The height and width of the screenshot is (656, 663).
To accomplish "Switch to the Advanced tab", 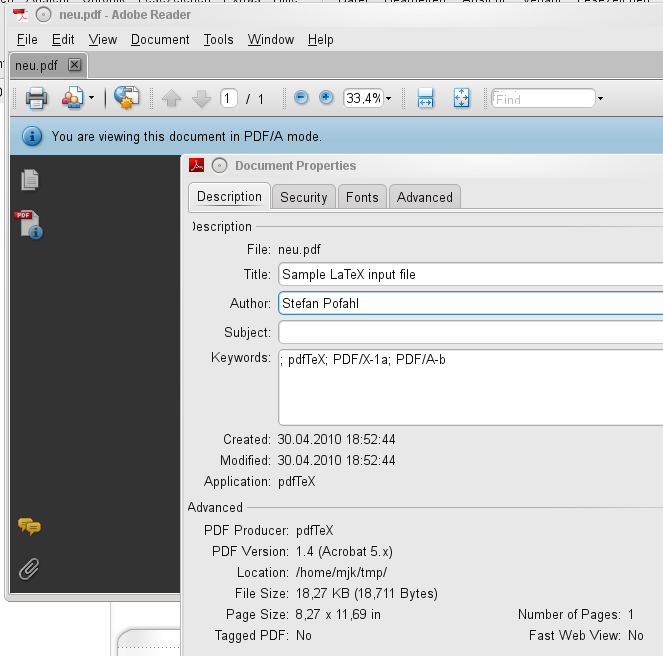I will click(x=425, y=197).
